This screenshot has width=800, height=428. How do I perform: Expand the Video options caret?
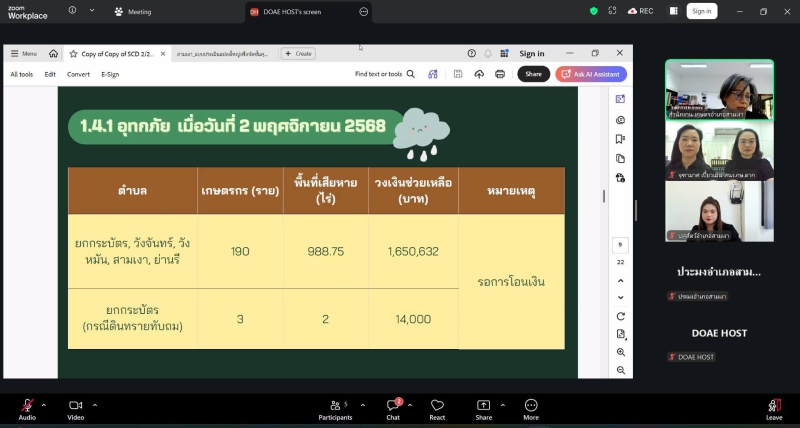pyautogui.click(x=95, y=405)
